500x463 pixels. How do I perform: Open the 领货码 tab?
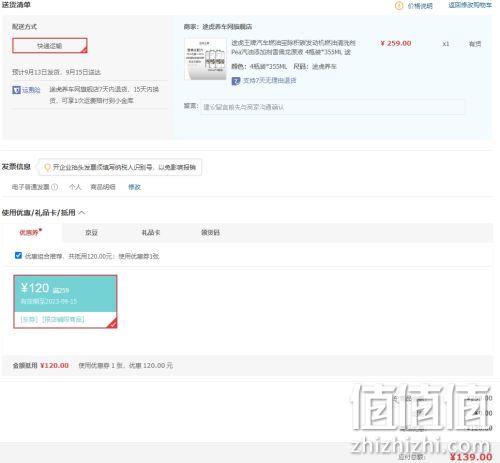210,232
